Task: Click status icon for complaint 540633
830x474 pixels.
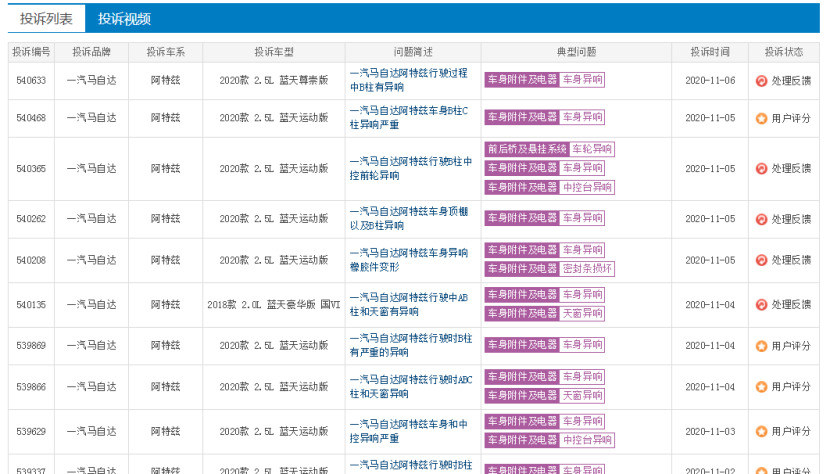Action: 761,81
